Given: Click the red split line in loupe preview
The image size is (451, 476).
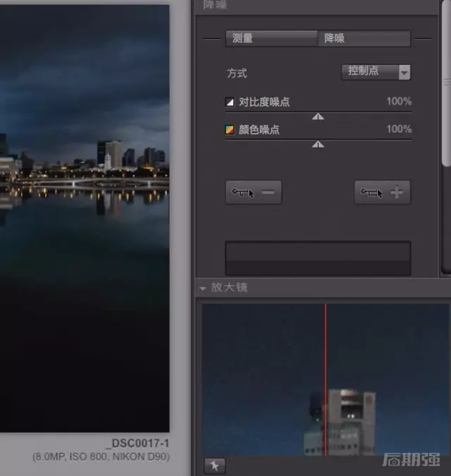Looking at the screenshot, I should pyautogui.click(x=326, y=379).
